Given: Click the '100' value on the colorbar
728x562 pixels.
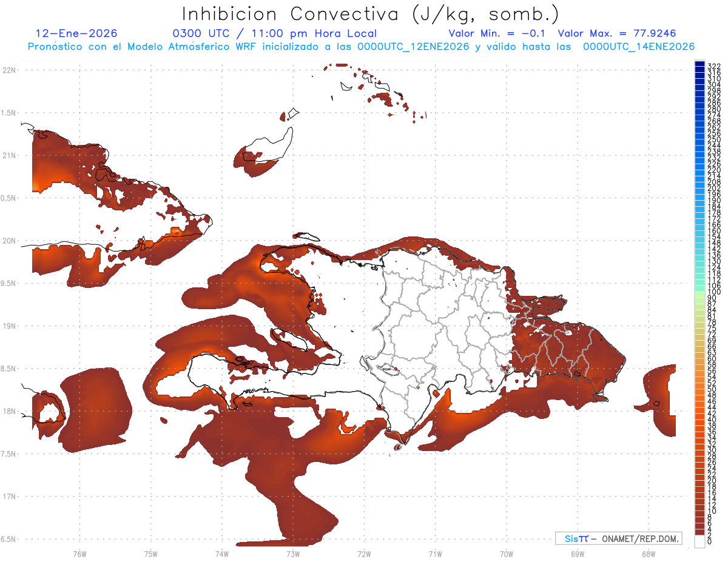Looking at the screenshot, I should (x=713, y=292).
